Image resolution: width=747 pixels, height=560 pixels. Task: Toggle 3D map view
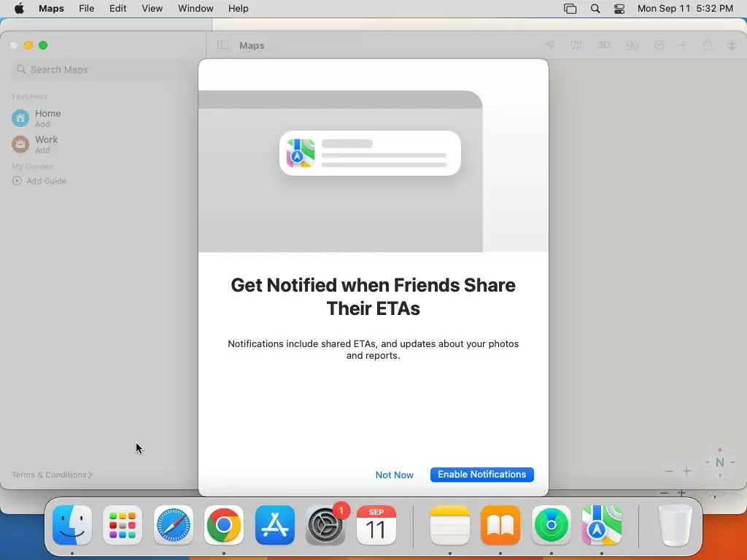click(x=603, y=45)
